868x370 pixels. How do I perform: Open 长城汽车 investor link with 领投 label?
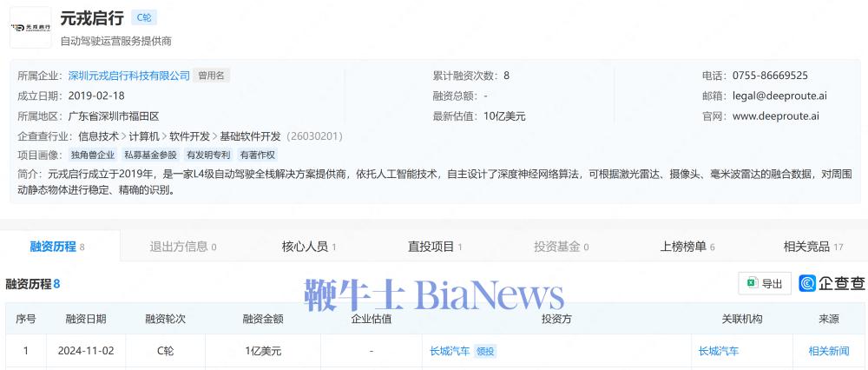point(450,351)
